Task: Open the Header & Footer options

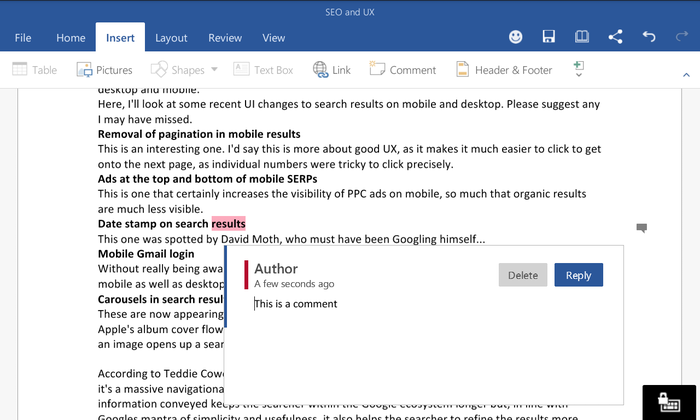Action: pyautogui.click(x=504, y=70)
